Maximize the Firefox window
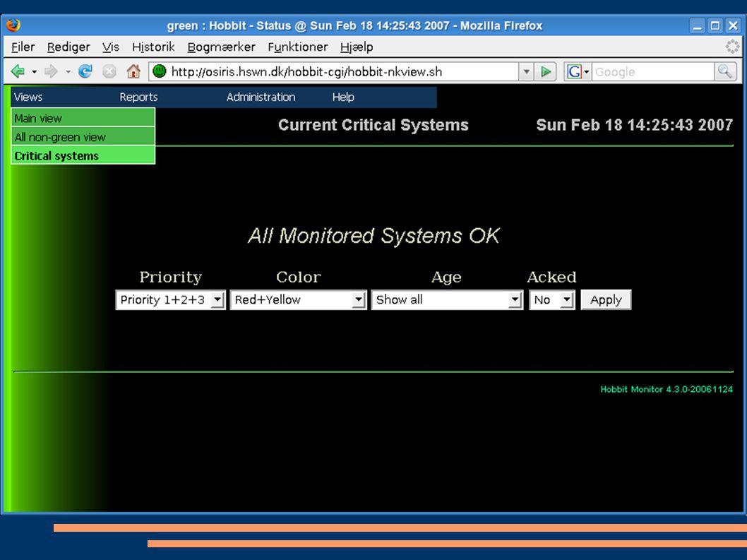 pyautogui.click(x=715, y=25)
